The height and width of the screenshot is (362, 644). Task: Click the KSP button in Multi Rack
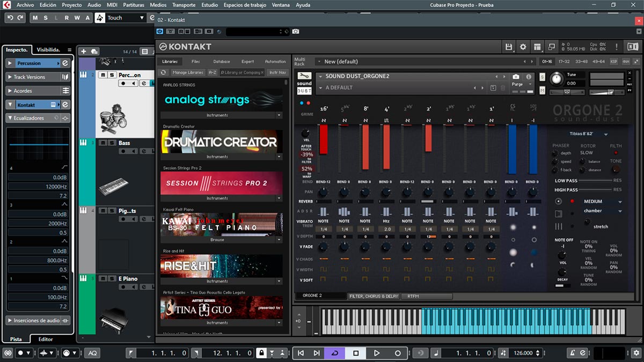(x=613, y=62)
